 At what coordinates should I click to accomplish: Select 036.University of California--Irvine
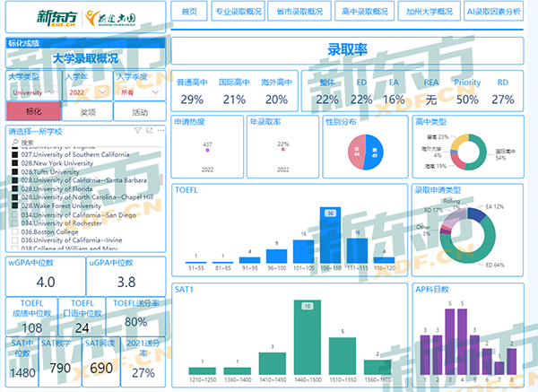point(14,240)
